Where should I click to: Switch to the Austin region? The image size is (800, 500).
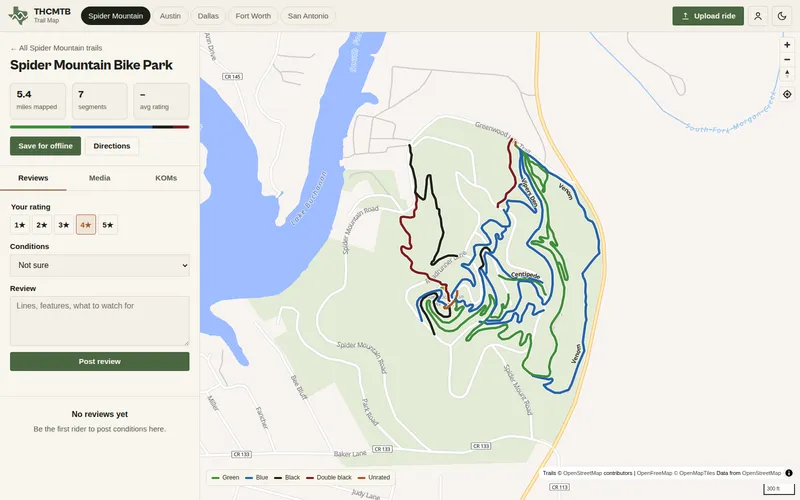(x=170, y=16)
